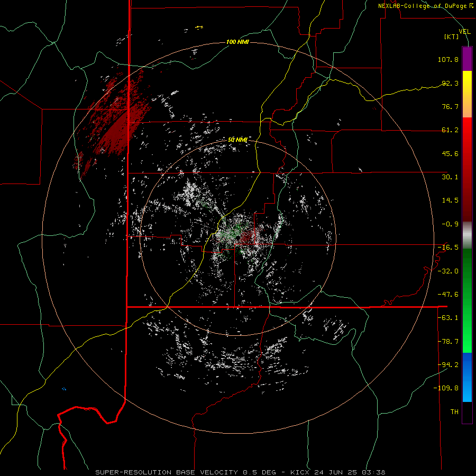This screenshot has width=476, height=476.
Task: Click the -78.7 legend value
Action: coord(448,342)
